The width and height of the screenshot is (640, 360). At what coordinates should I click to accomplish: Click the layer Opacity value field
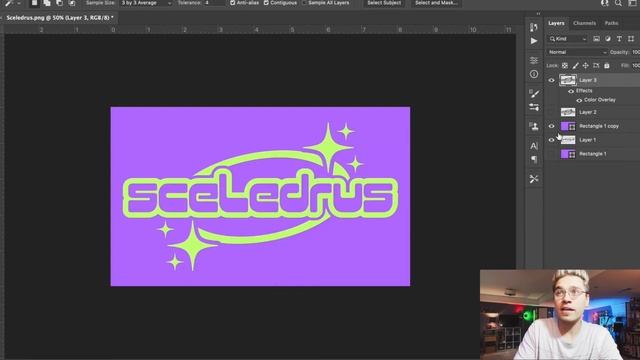[x=635, y=52]
